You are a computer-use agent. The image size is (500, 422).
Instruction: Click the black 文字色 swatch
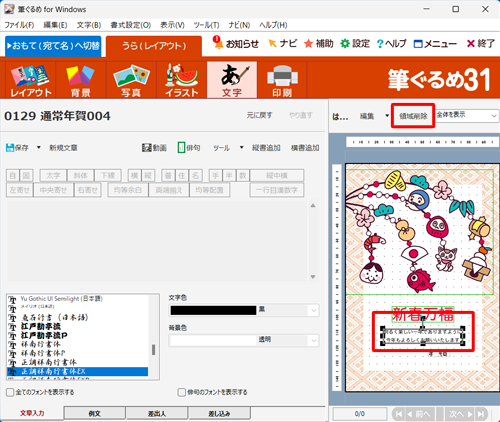point(213,310)
